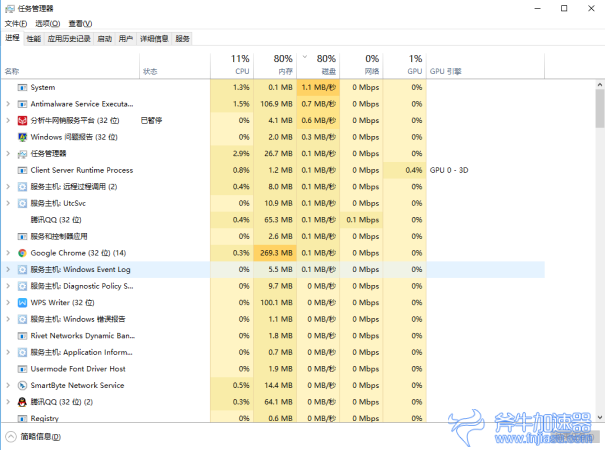Switch to the 服务 tab
The image size is (605, 450).
coord(183,39)
